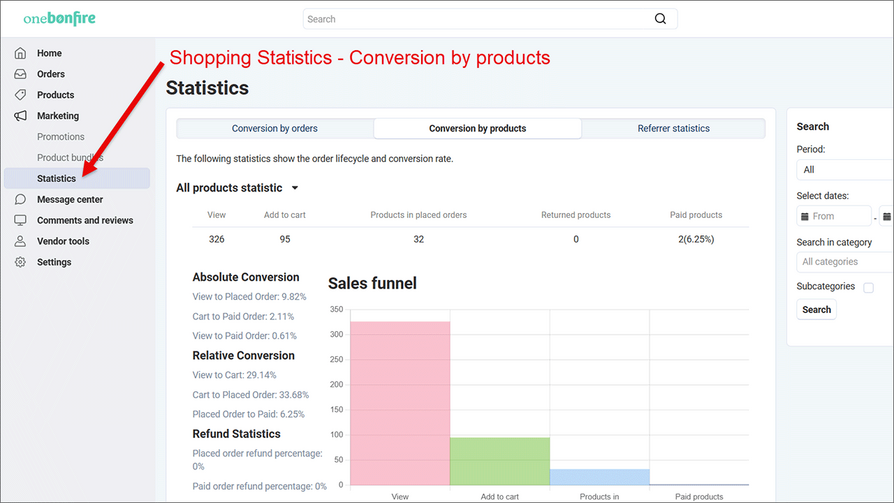The width and height of the screenshot is (895, 503).
Task: Click the Message center chat icon
Action: coord(20,200)
